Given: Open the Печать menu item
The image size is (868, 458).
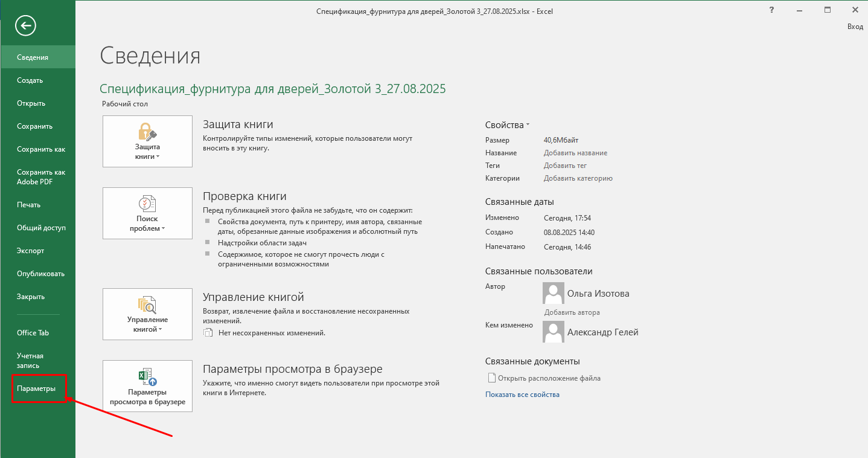Looking at the screenshot, I should (29, 205).
